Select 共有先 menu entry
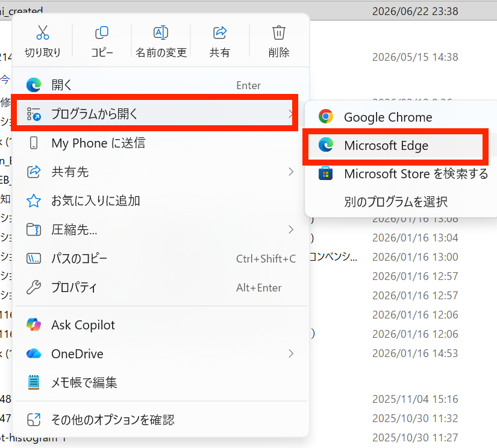 [161, 172]
